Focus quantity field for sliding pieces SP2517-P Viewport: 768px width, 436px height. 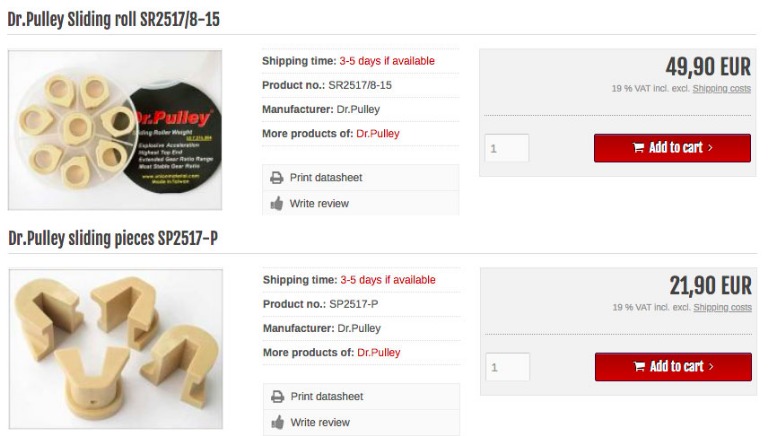pos(508,367)
